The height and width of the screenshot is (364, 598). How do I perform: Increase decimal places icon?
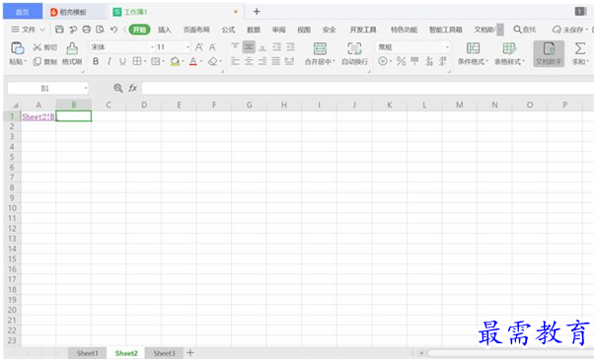tap(429, 61)
